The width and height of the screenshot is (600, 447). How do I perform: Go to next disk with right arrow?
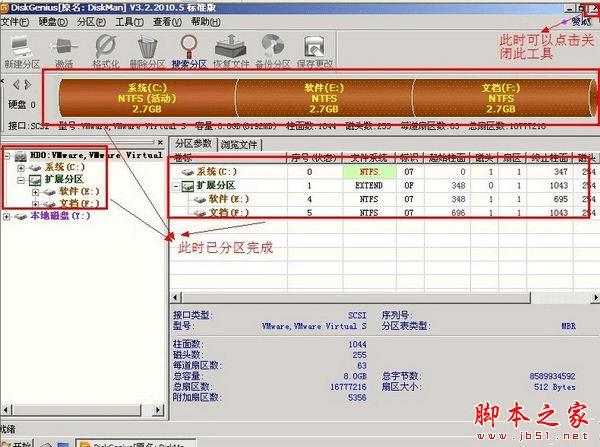pos(28,85)
